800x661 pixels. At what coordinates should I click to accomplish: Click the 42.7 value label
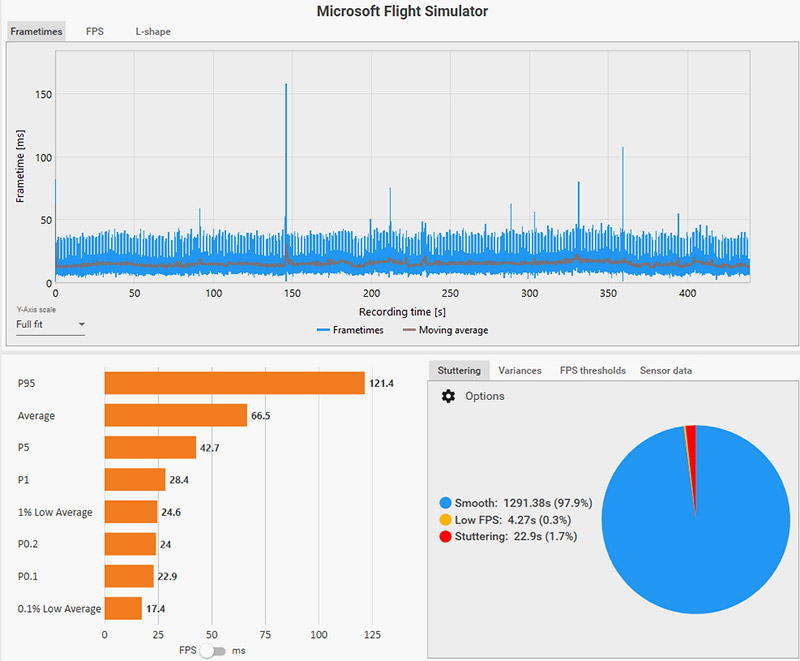tap(210, 448)
